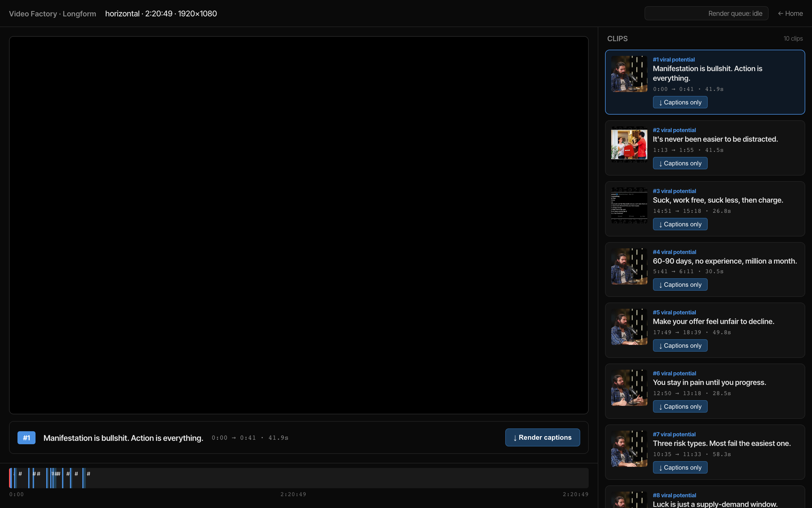Click timing '17:49 → 18:39 · 49.8s'
Screen dimensions: 812x508
click(x=692, y=332)
